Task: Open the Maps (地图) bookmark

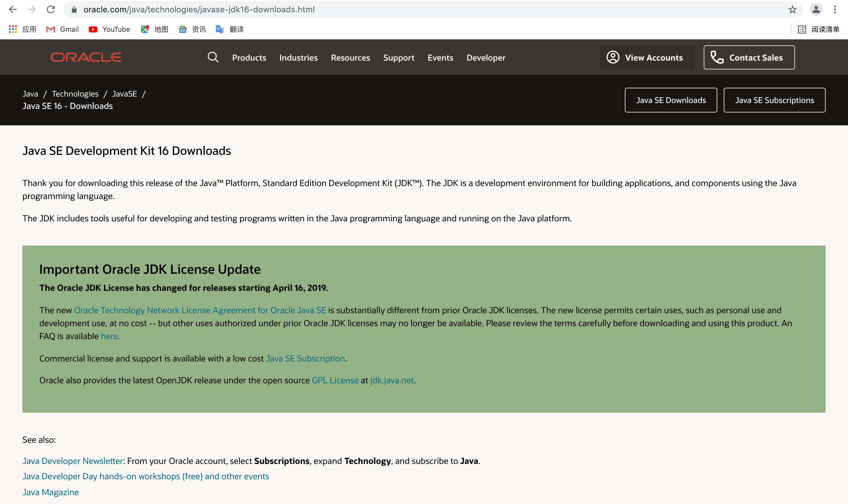Action: [155, 29]
